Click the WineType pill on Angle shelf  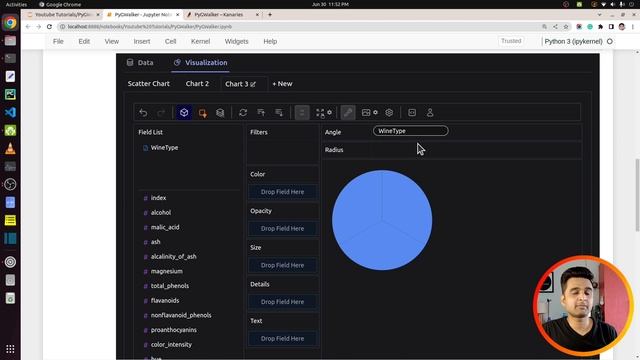pyautogui.click(x=411, y=131)
